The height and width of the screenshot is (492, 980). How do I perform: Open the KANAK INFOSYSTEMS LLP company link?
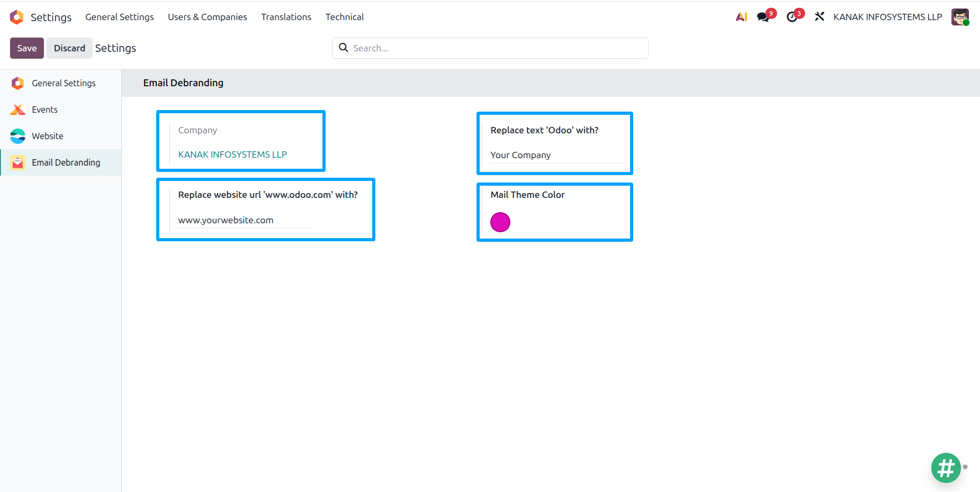232,154
